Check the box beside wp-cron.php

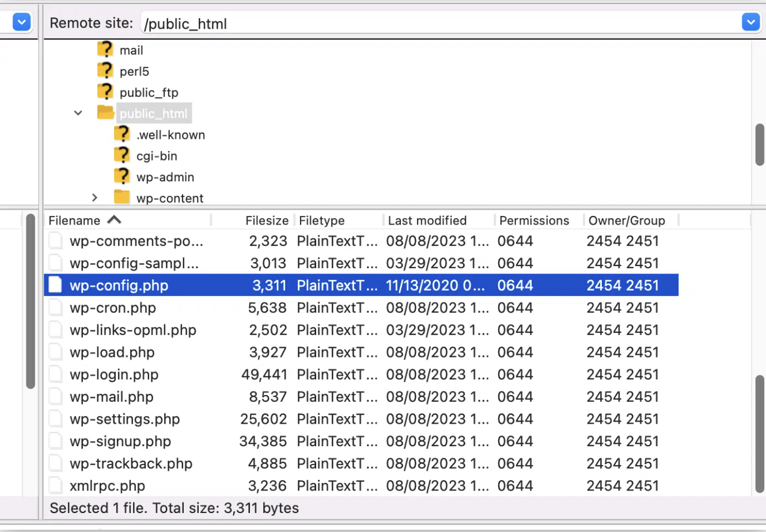[x=55, y=307]
